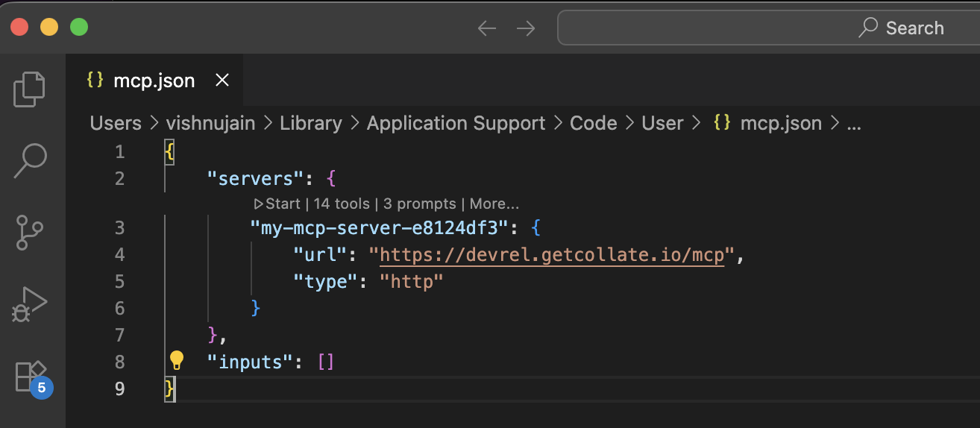Image resolution: width=980 pixels, height=428 pixels.
Task: Click '3 prompts' in the code lens
Action: pos(420,204)
